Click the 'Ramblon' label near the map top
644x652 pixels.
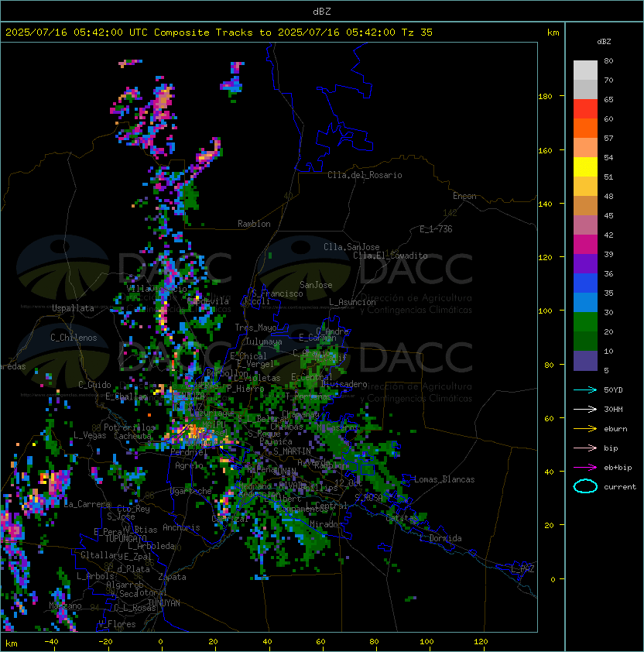254,224
